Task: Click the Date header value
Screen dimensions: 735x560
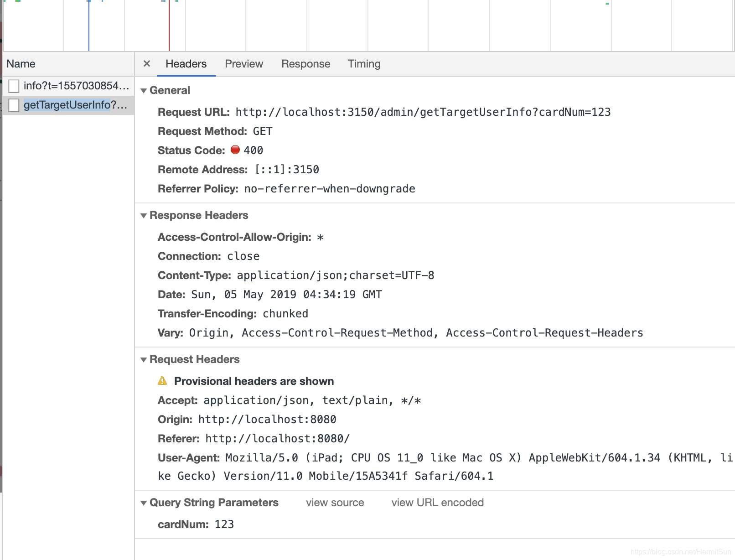Action: coord(286,295)
